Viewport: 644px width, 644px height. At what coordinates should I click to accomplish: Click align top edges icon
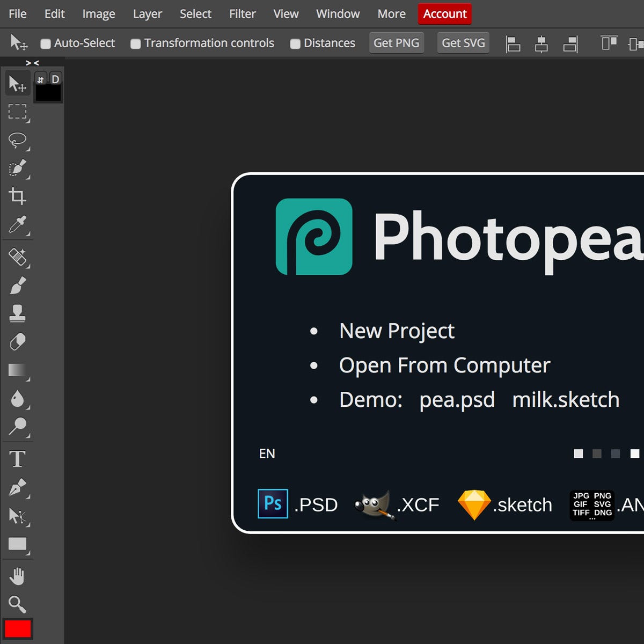point(609,43)
